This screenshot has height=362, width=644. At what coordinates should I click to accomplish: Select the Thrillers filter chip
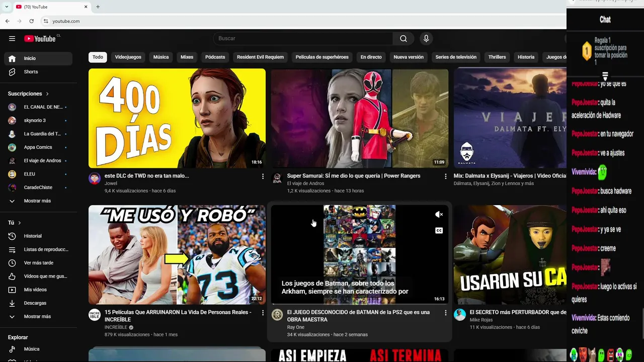pyautogui.click(x=497, y=57)
